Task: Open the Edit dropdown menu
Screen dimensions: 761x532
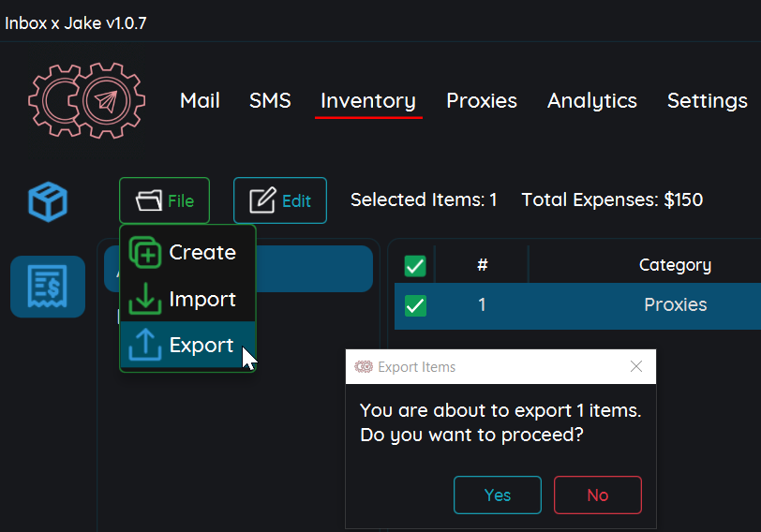Action: 280,200
